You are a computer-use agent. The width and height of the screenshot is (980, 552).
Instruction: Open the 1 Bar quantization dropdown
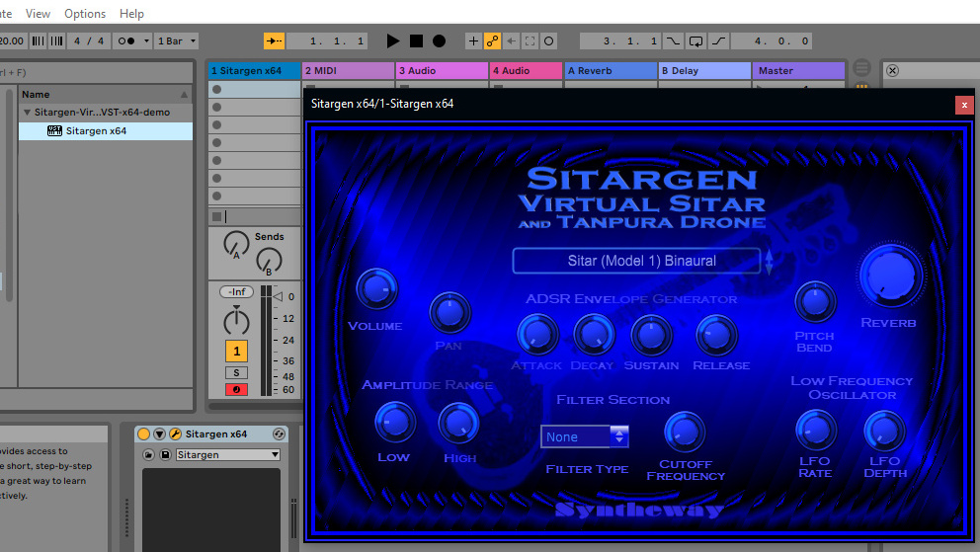(x=176, y=41)
